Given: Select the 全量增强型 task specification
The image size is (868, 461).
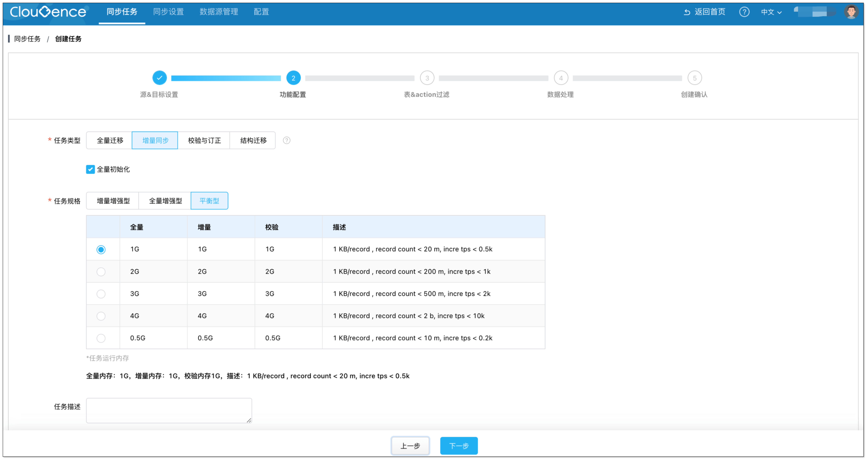Looking at the screenshot, I should point(165,200).
